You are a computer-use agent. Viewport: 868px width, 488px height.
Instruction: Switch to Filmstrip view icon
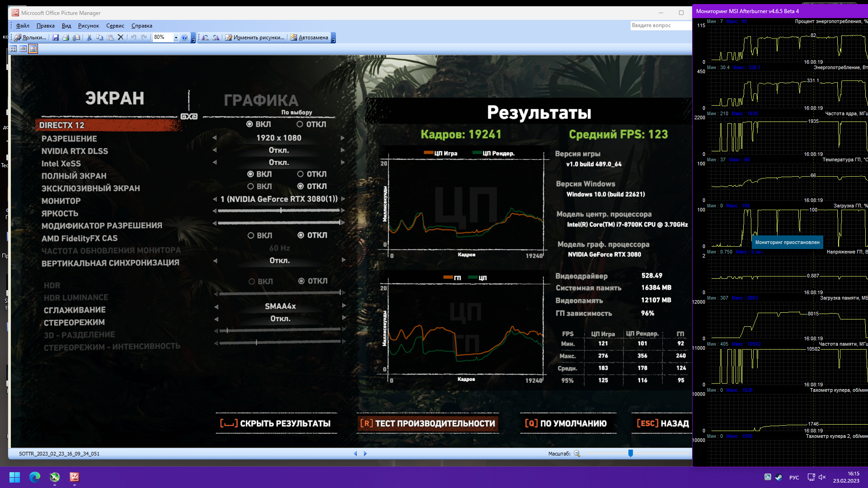tap(23, 49)
